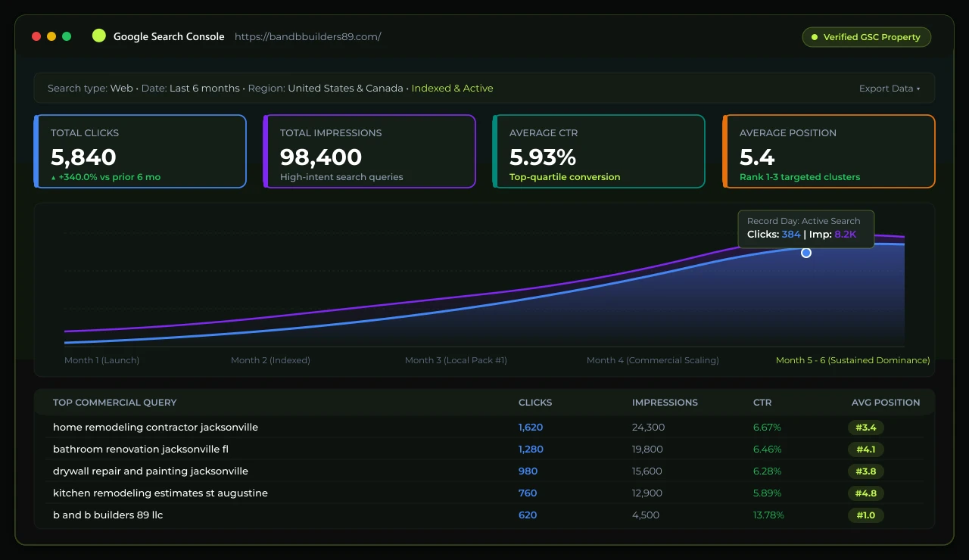
Task: Select the Total Clicks metric card
Action: pos(140,151)
